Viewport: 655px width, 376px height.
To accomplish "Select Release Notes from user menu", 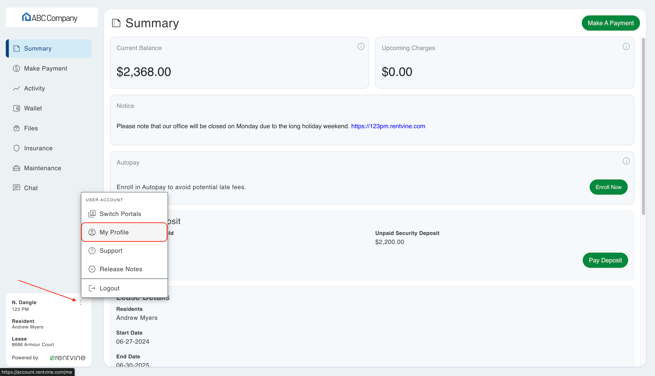I will pyautogui.click(x=124, y=269).
